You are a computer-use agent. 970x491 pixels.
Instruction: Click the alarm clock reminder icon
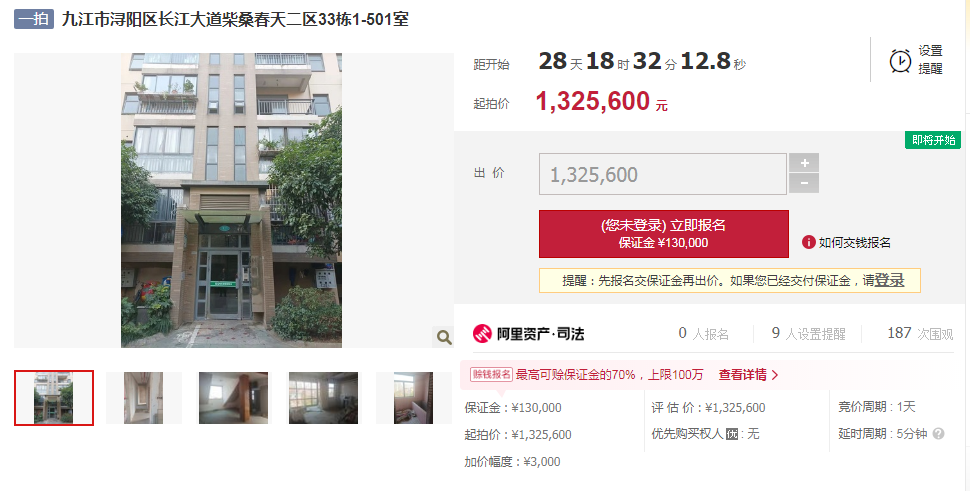click(x=900, y=61)
